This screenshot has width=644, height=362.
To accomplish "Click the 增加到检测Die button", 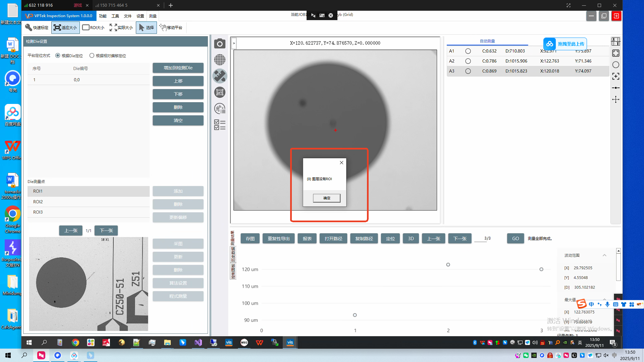I will click(x=178, y=68).
